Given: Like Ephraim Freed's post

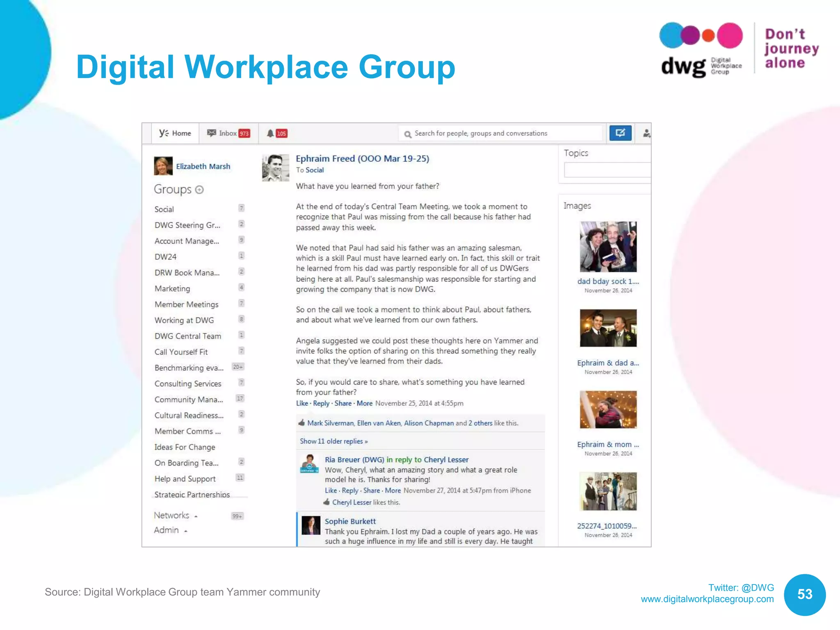Looking at the screenshot, I should tap(302, 403).
